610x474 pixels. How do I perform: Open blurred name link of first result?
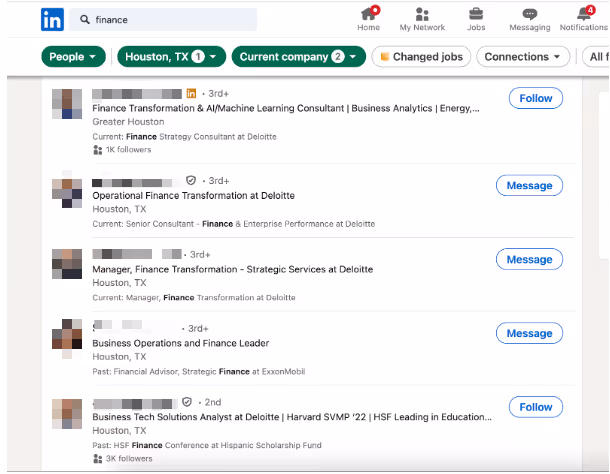click(137, 94)
